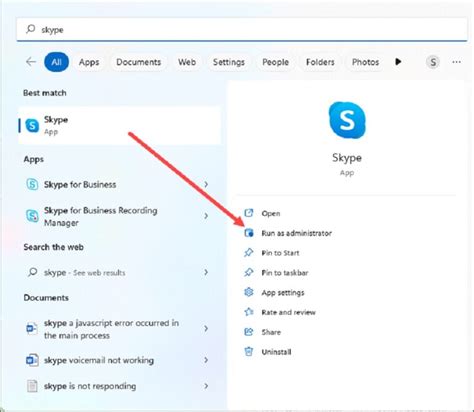
Task: Choose Run as administrator
Action: click(x=296, y=233)
